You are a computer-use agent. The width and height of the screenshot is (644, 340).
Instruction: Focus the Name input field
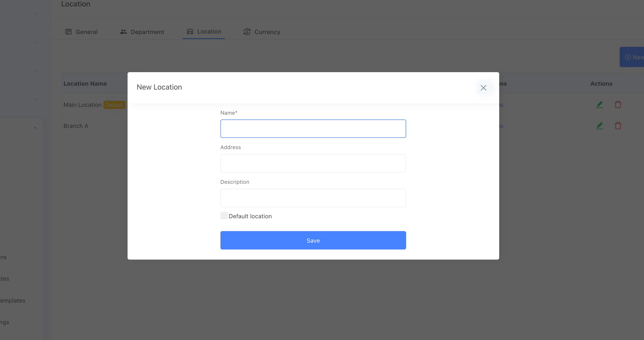click(313, 129)
